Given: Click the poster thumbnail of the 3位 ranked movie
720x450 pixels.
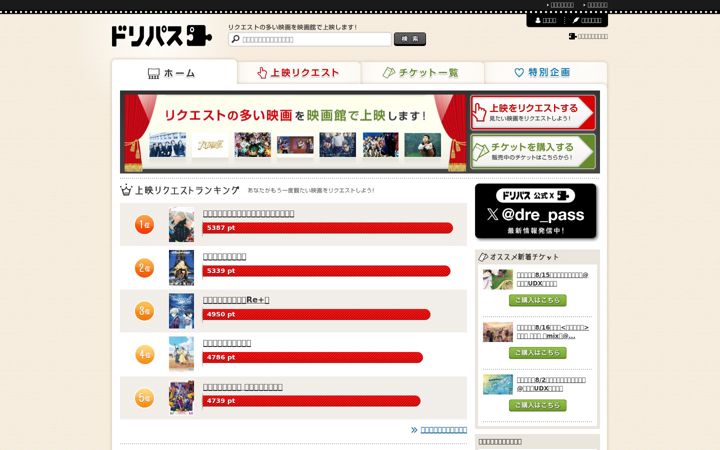Looking at the screenshot, I should click(x=181, y=311).
